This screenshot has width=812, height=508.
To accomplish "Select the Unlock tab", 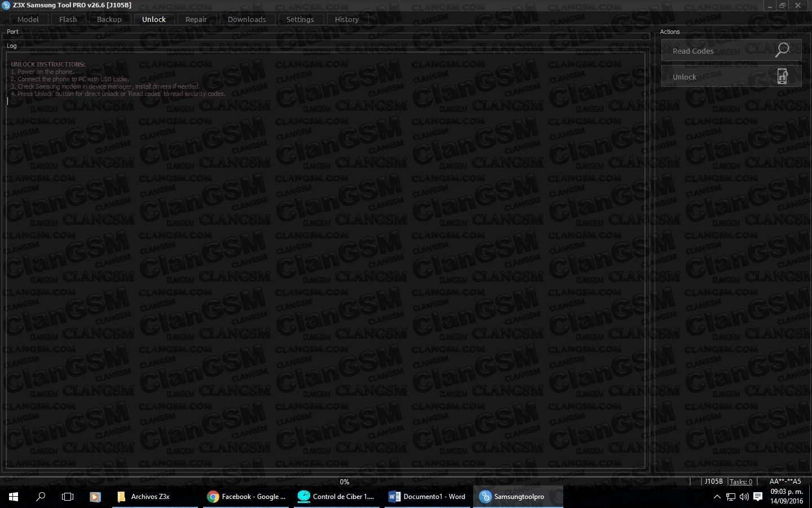I will [x=154, y=19].
